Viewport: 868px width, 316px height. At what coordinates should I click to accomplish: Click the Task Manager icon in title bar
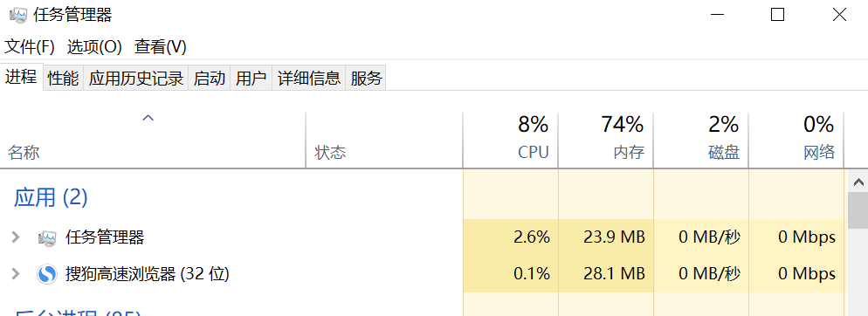click(18, 15)
